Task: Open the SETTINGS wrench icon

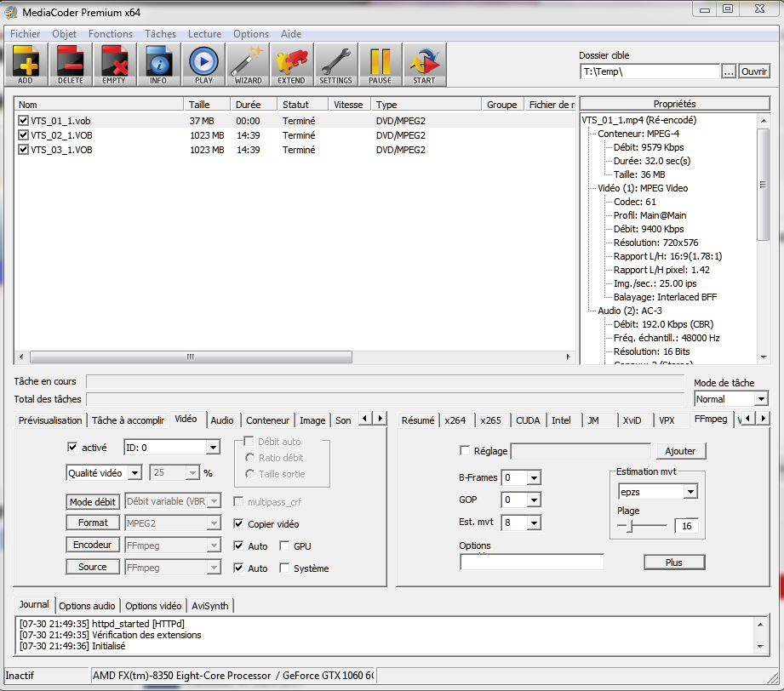Action: [x=335, y=65]
